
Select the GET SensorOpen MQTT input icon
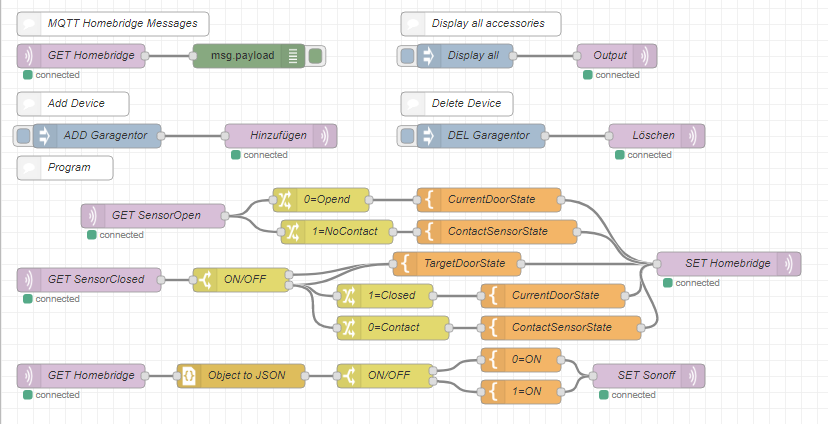[92, 215]
